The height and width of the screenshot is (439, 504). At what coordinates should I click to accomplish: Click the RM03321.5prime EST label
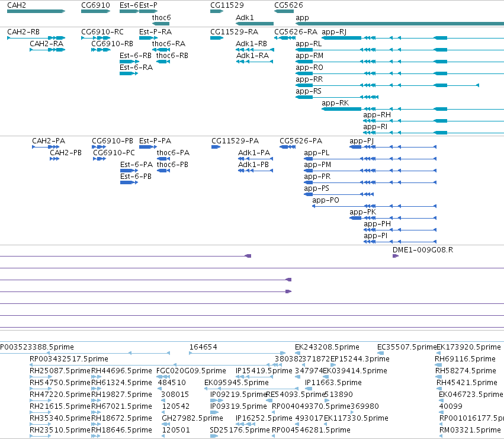pyautogui.click(x=470, y=430)
